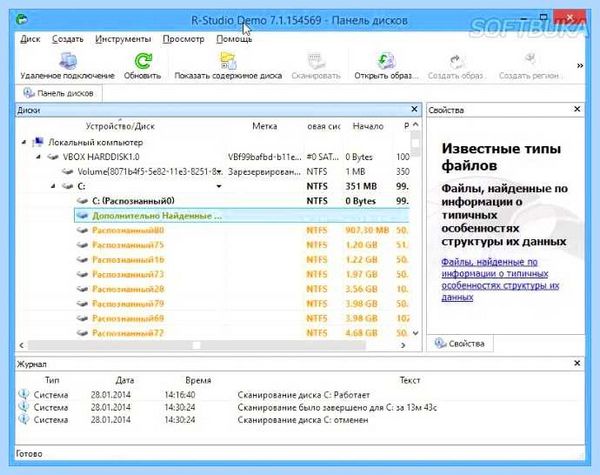Select the Зарезервирован... label cell

click(x=264, y=172)
